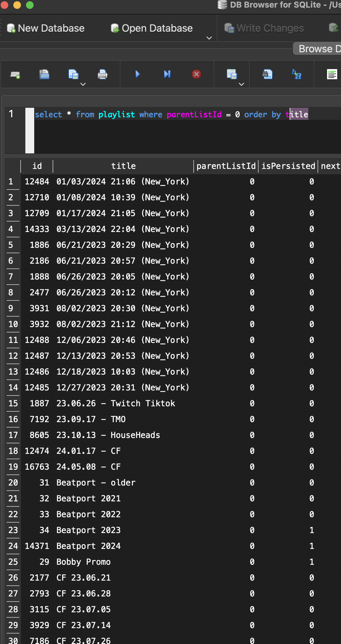The width and height of the screenshot is (341, 644).
Task: Run the SQL with Execute all button
Action: click(138, 74)
